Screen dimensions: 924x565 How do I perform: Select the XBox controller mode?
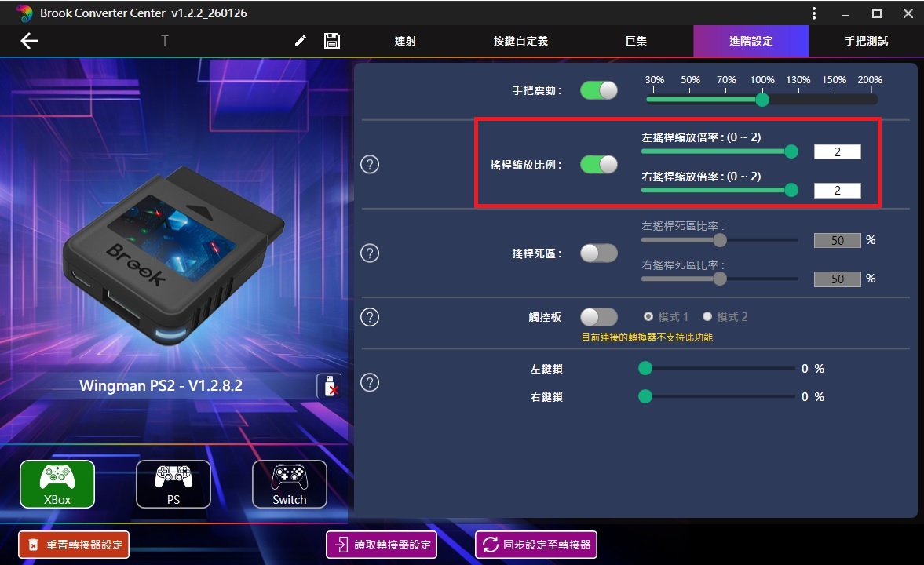[x=57, y=484]
